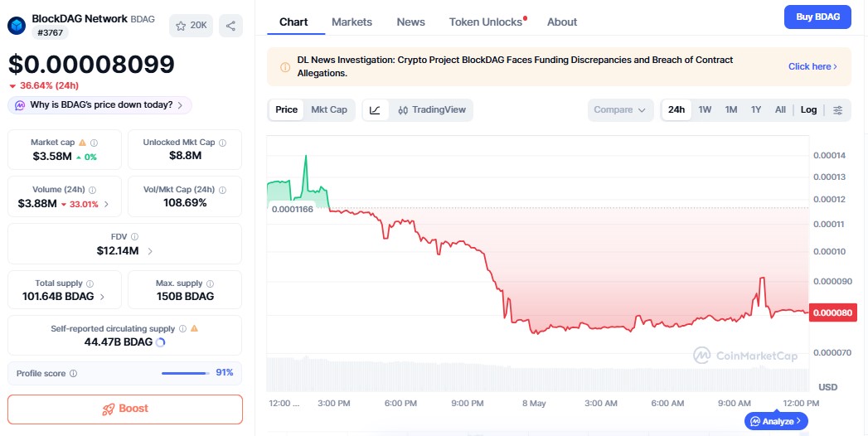Click the Profile score progress bar
868x436 pixels.
[186, 374]
